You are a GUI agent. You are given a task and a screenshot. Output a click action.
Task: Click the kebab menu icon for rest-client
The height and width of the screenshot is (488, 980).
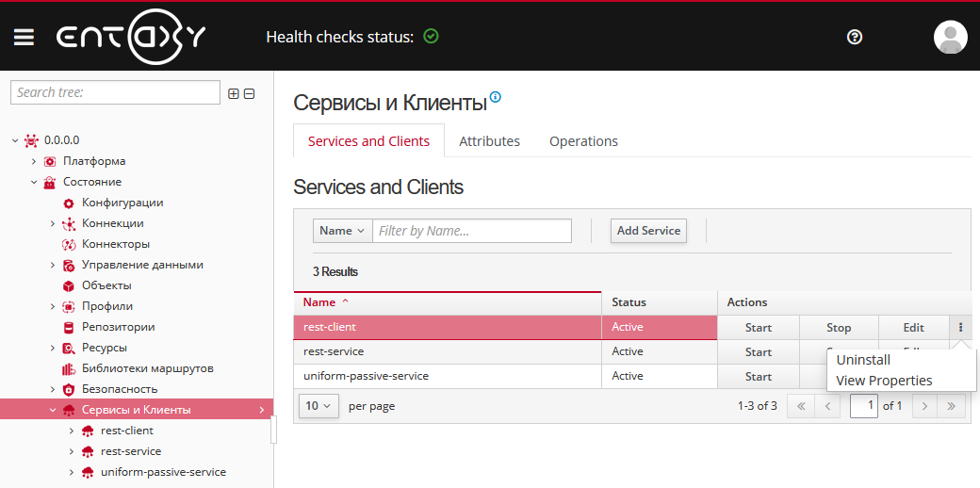coord(961,328)
